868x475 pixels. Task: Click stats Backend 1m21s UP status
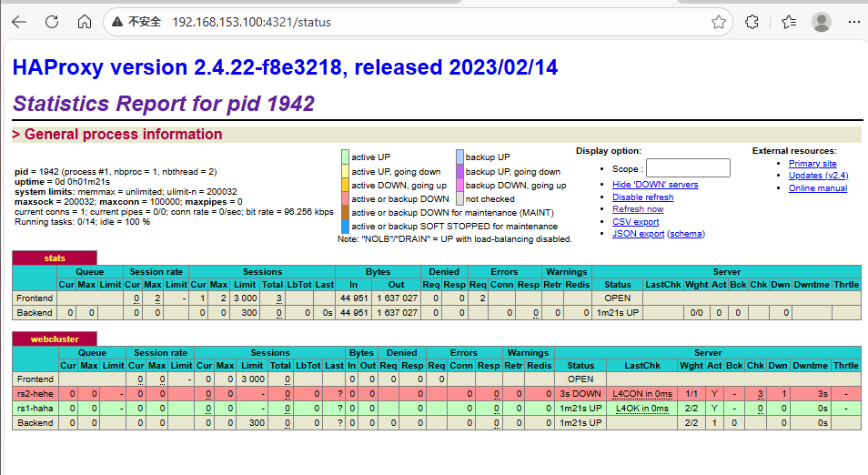pyautogui.click(x=617, y=312)
